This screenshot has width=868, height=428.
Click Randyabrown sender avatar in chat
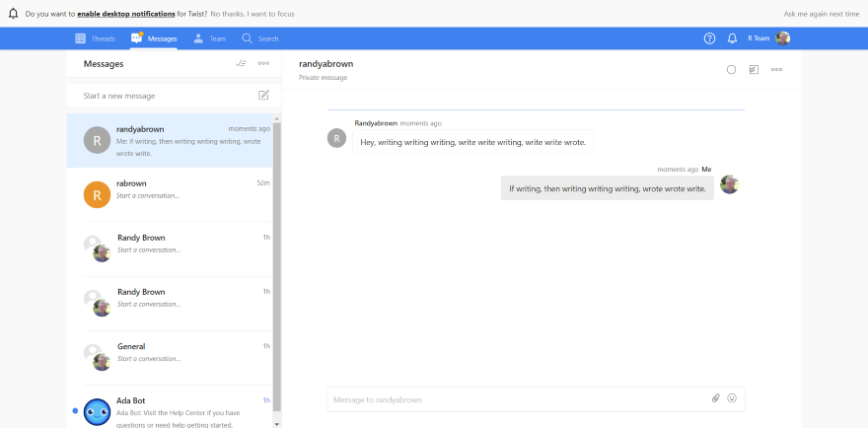(x=336, y=138)
